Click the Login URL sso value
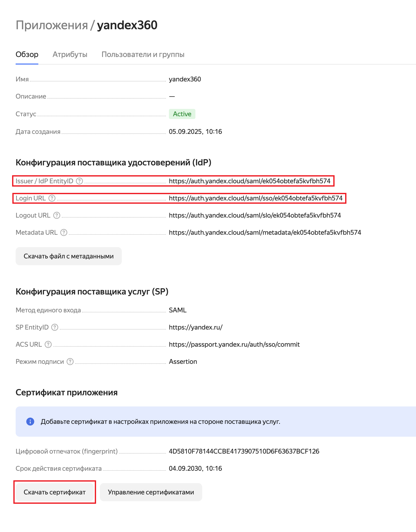Viewport: 416px width, 532px height. 255,198
